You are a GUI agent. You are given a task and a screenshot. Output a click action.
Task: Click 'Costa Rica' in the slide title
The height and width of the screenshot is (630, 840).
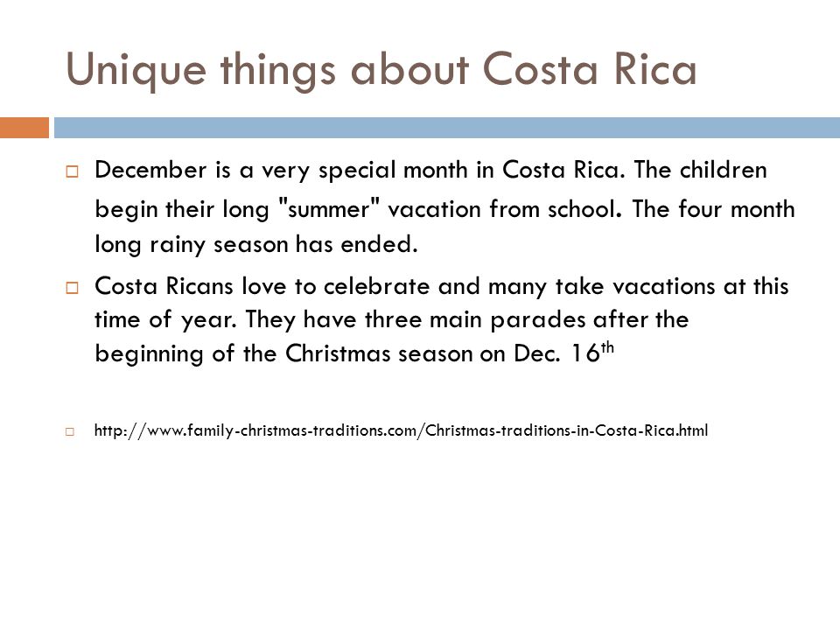[590, 68]
